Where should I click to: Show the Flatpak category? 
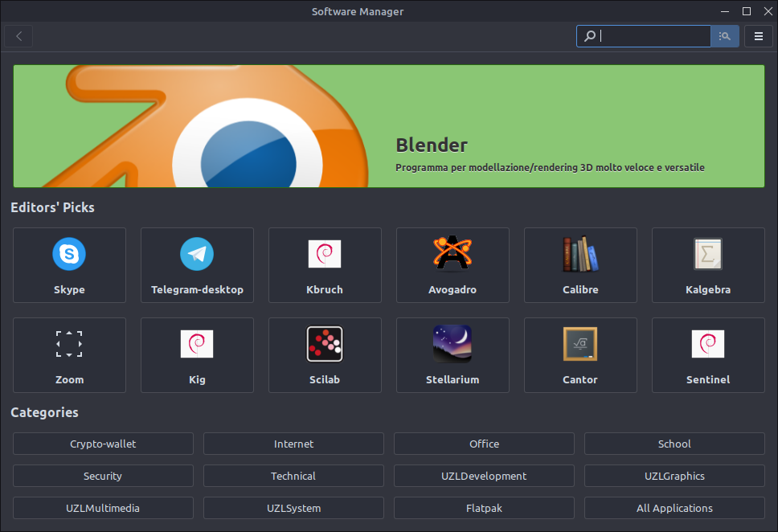pos(485,508)
